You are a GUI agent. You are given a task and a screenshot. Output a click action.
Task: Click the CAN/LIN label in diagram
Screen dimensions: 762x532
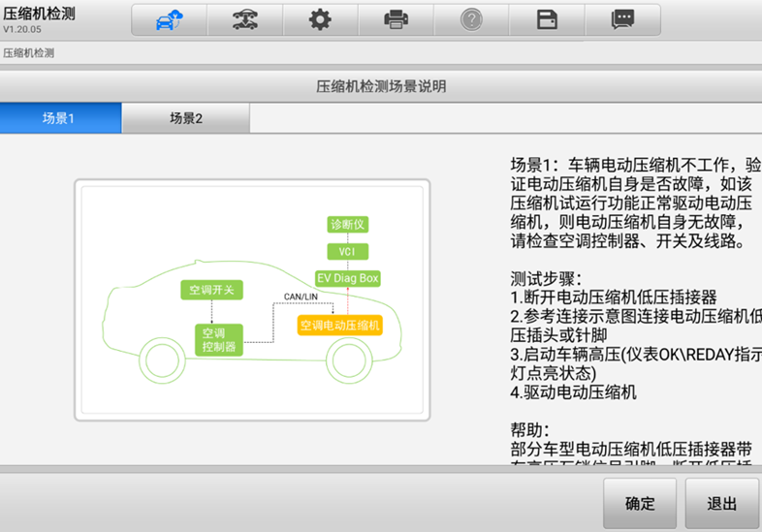(x=301, y=297)
